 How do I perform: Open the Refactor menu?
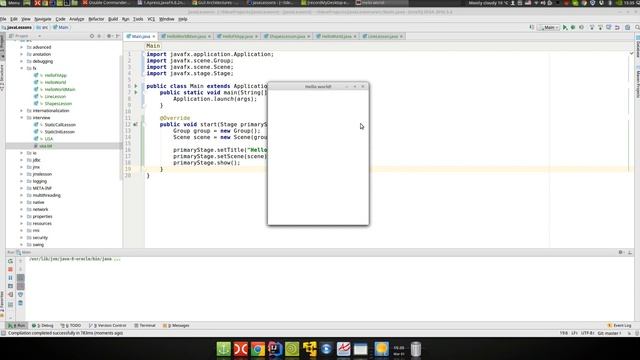pos(96,19)
